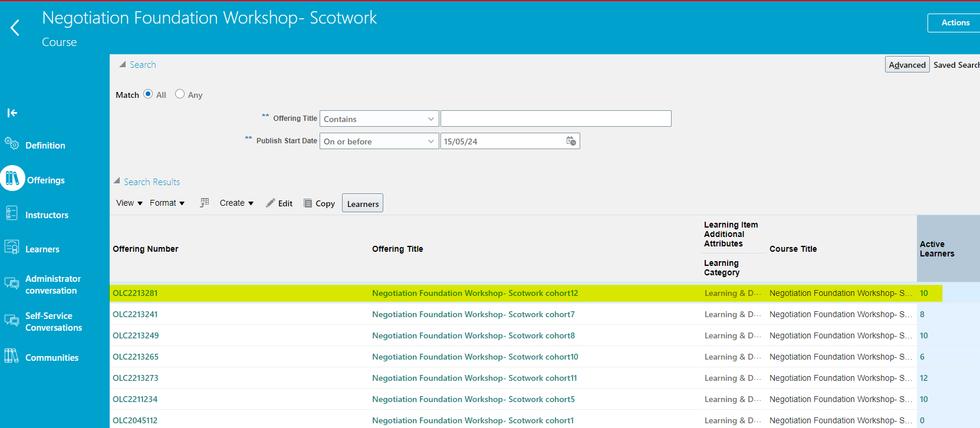
Task: Open the Offering Title Contains operator dropdown
Action: pyautogui.click(x=379, y=118)
